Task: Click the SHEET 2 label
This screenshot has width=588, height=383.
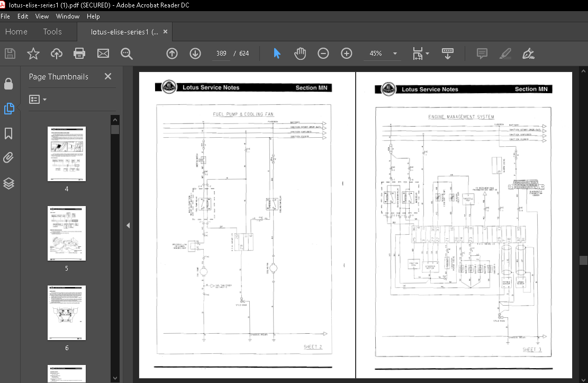Action: (x=313, y=347)
